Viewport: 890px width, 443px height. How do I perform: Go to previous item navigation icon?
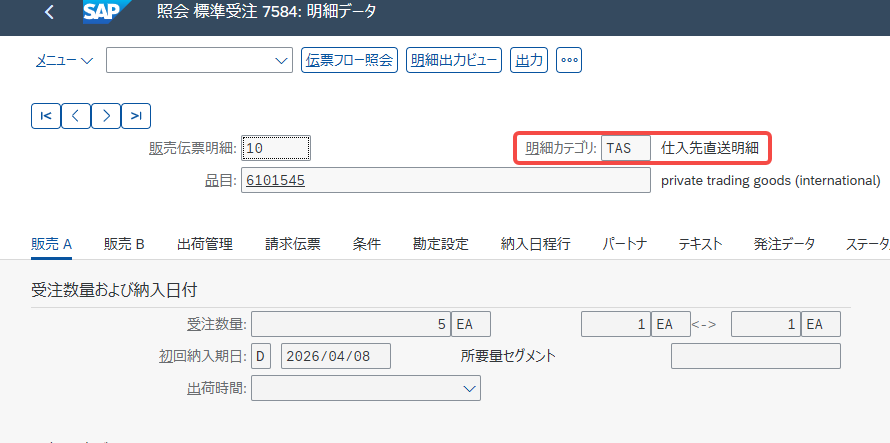click(76, 115)
